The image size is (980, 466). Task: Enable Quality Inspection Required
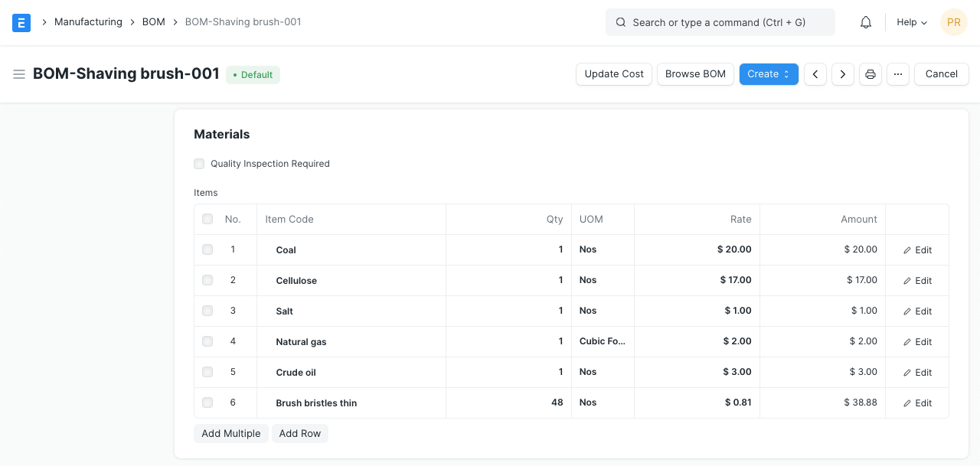coord(199,164)
